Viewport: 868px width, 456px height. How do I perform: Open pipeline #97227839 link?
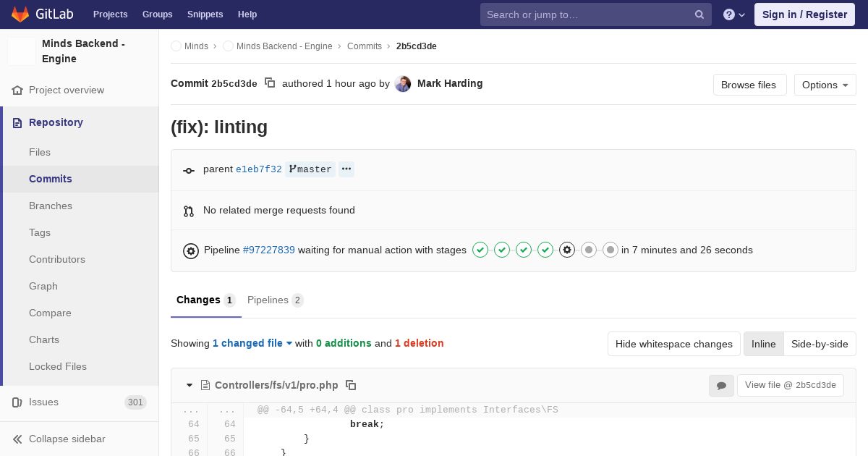[269, 250]
